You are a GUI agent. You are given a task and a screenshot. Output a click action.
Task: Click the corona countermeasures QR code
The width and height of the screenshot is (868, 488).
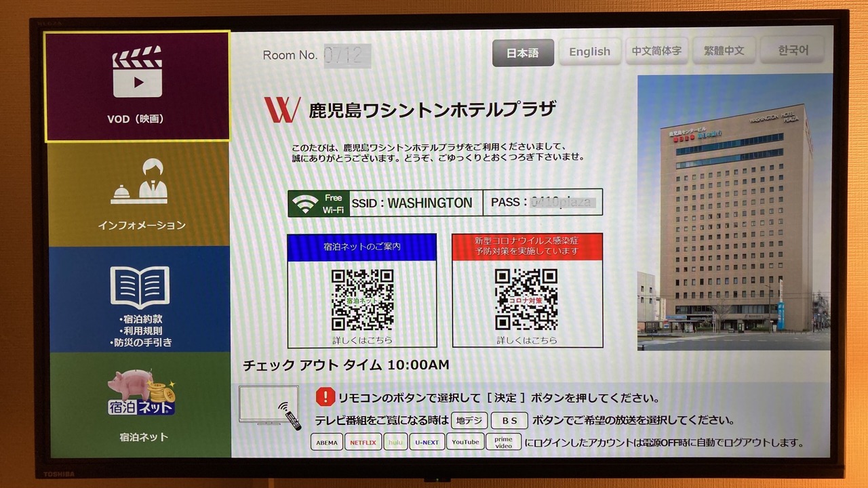click(526, 299)
